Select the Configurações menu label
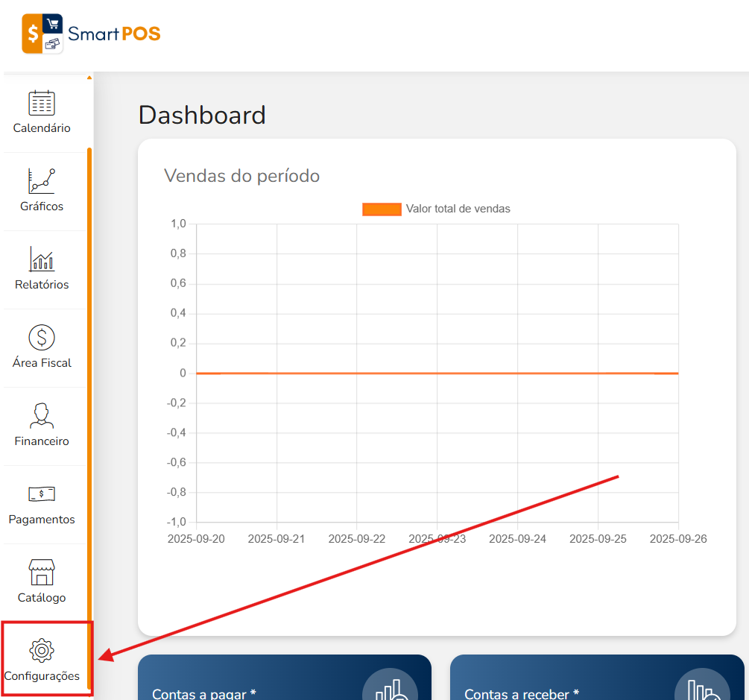749x700 pixels. [42, 676]
